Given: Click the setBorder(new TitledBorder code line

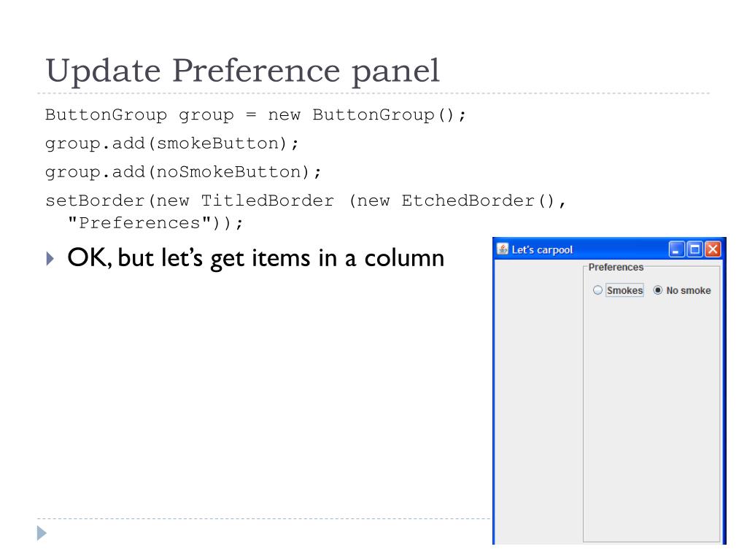Looking at the screenshot, I should (x=306, y=201).
